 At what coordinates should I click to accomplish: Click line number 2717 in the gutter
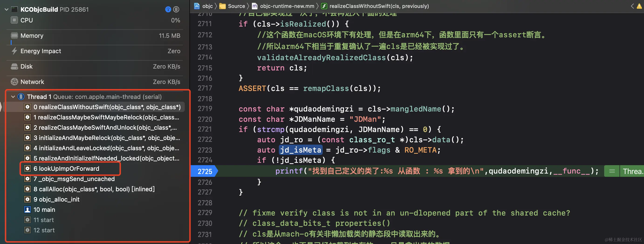click(205, 88)
